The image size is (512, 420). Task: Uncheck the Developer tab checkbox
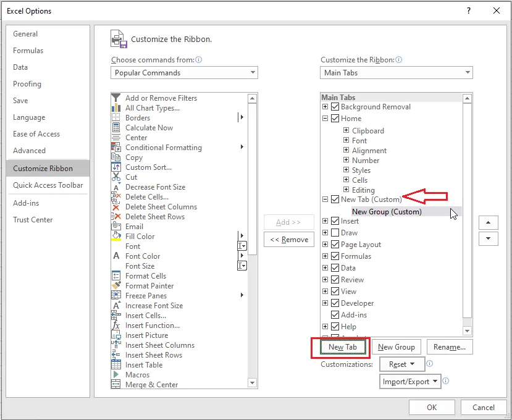[335, 303]
